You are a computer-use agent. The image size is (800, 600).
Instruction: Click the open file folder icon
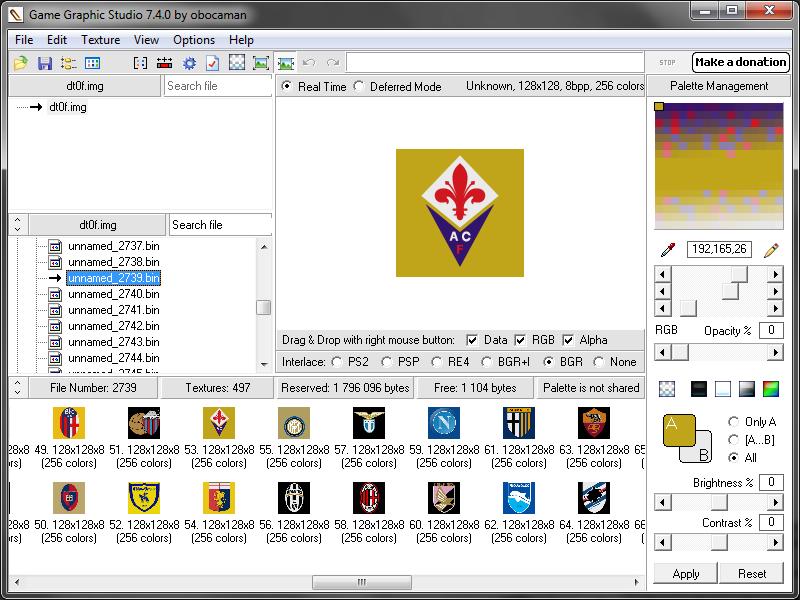point(20,63)
